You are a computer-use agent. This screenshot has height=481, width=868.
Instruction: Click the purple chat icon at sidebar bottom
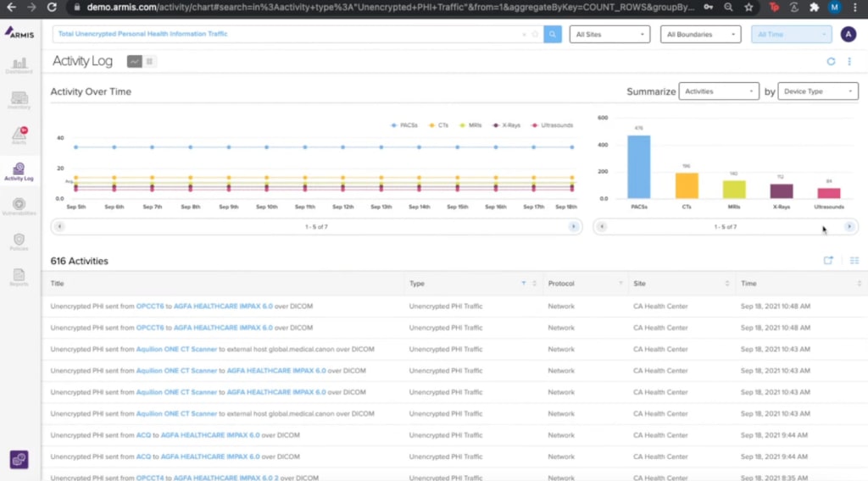(19, 460)
